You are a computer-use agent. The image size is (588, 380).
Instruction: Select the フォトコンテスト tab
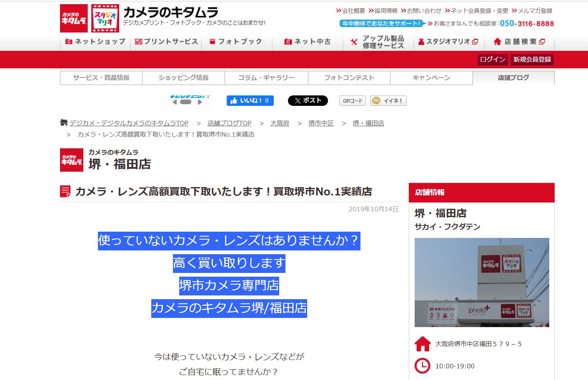[349, 78]
